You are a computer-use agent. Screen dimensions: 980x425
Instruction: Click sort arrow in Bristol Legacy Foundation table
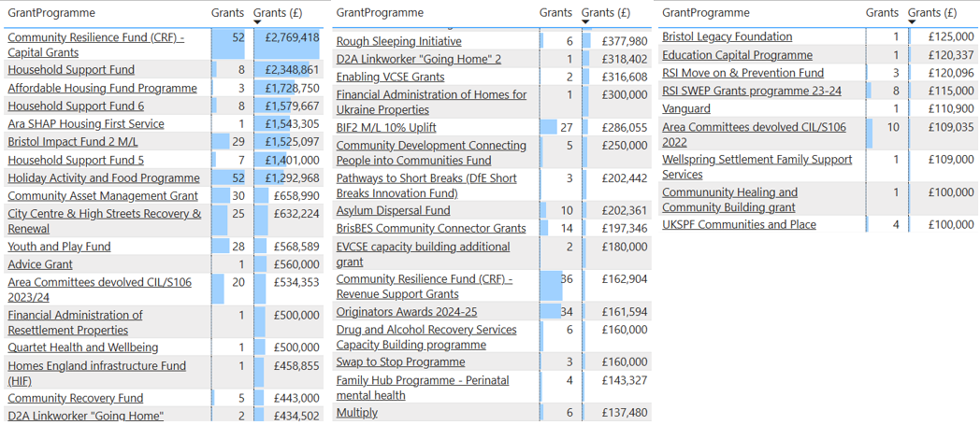click(x=912, y=21)
